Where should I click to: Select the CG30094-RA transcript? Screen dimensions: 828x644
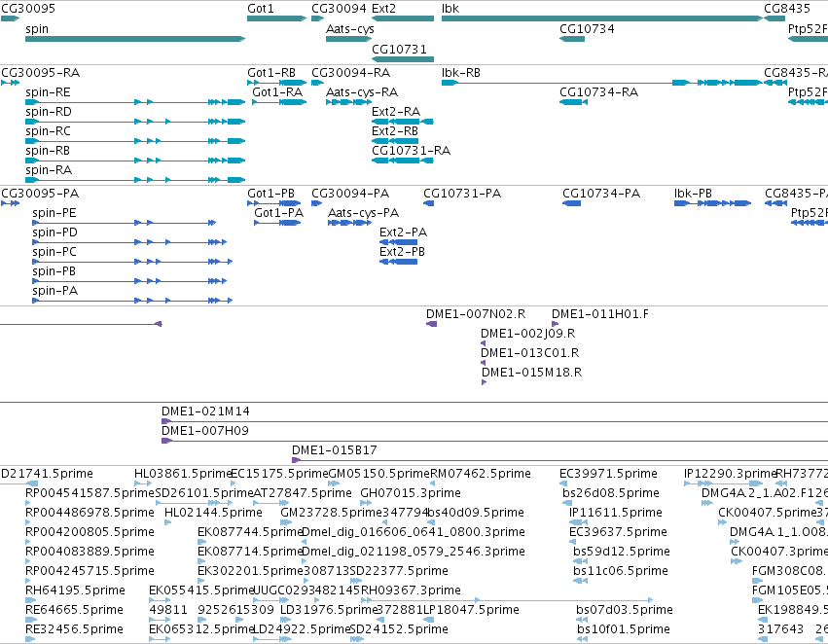318,83
